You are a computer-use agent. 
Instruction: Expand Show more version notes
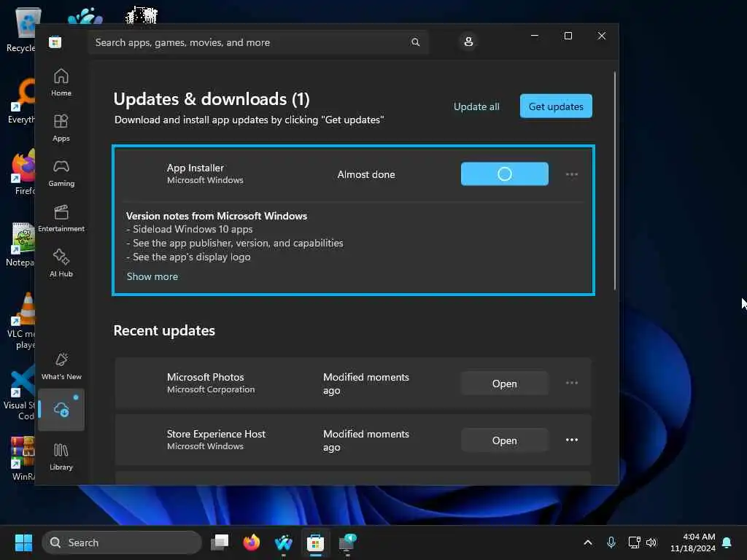[x=152, y=276]
